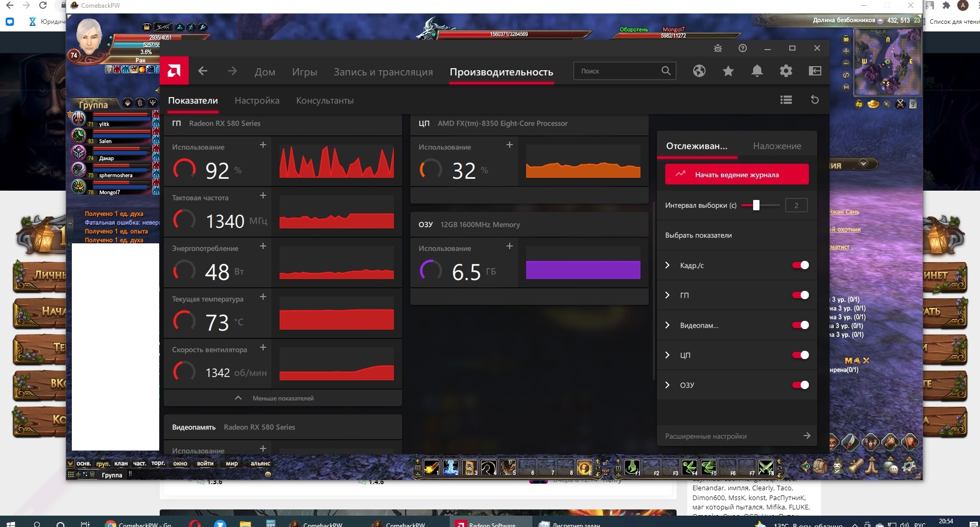980x527 pixels.
Task: Click the sidebar layout panel icon
Action: coord(815,71)
